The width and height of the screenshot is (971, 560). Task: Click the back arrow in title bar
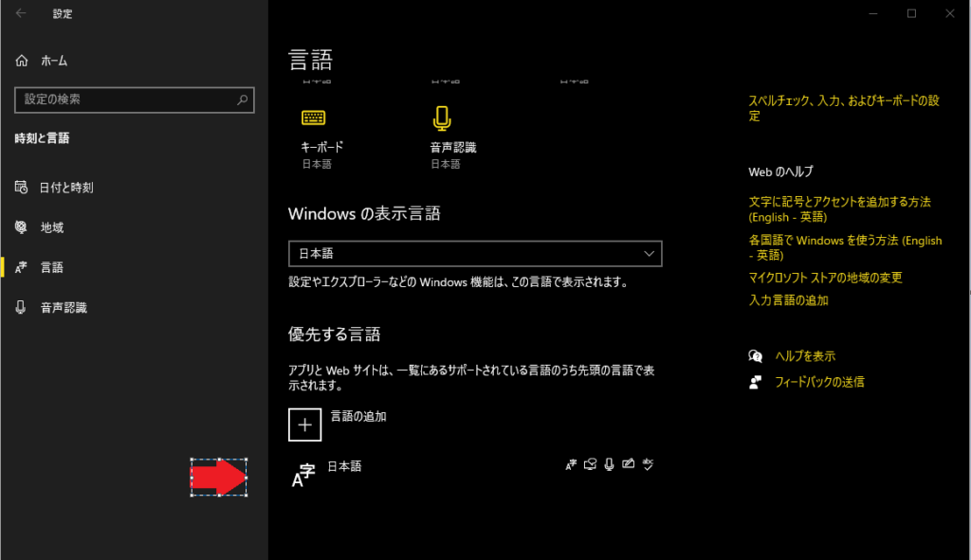pos(21,13)
